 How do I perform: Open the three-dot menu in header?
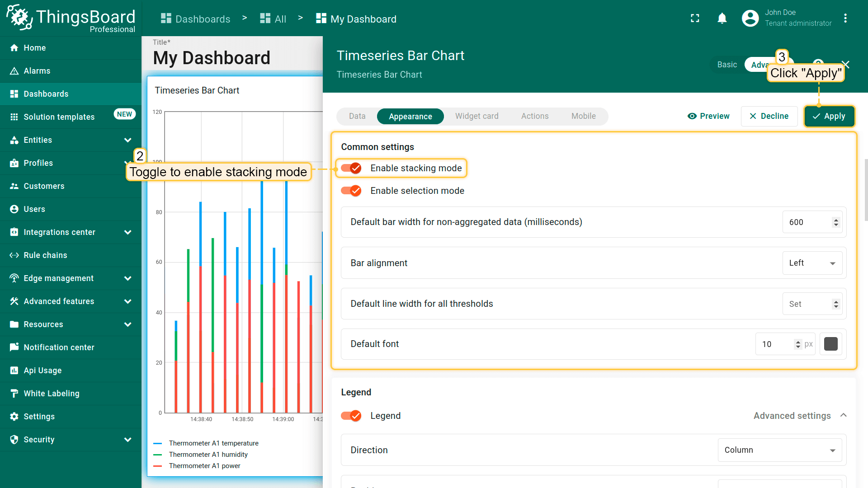(x=845, y=18)
